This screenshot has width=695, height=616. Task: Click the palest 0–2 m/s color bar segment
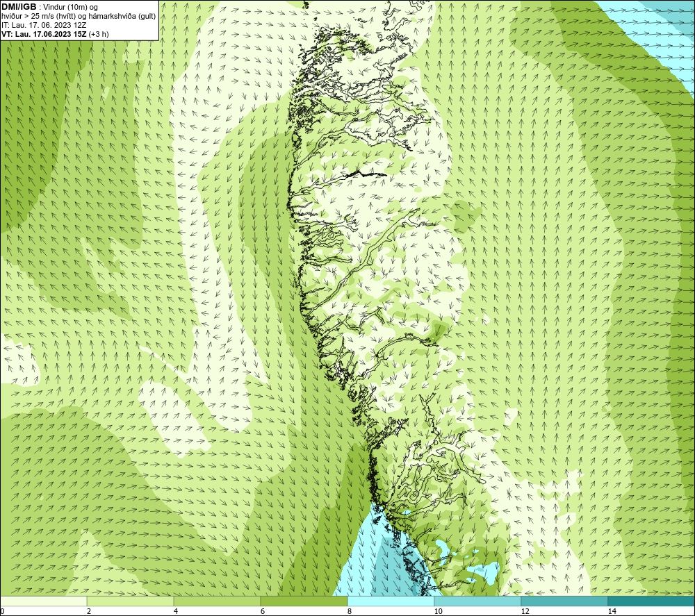tap(43, 601)
